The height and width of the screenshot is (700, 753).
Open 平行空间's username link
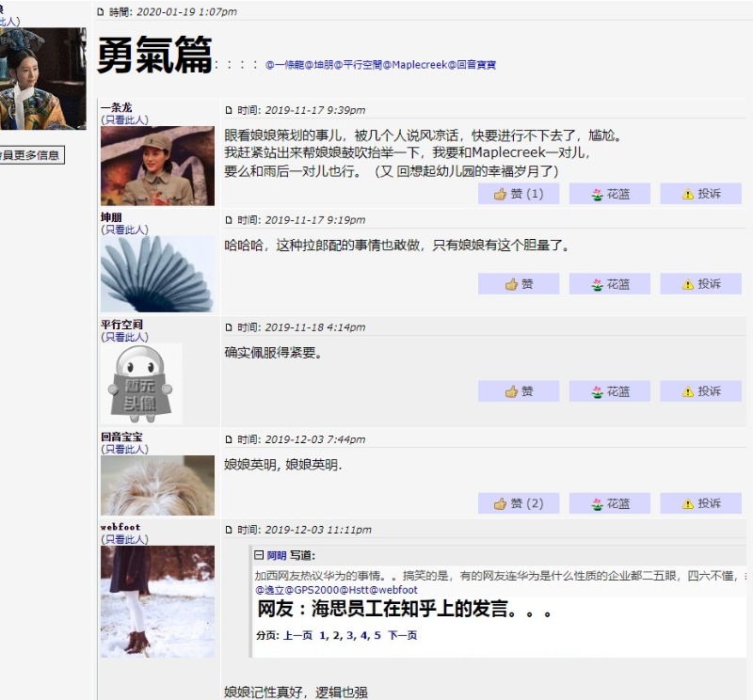[121, 325]
